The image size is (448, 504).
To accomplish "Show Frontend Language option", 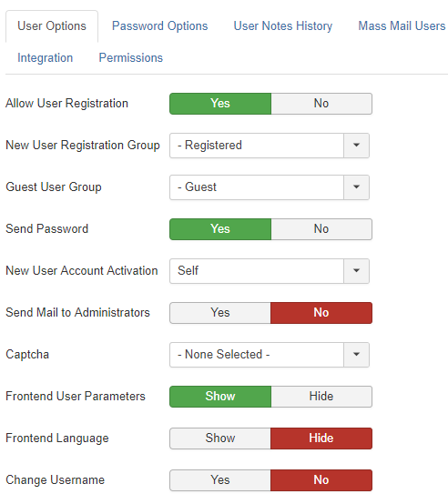I will click(220, 438).
